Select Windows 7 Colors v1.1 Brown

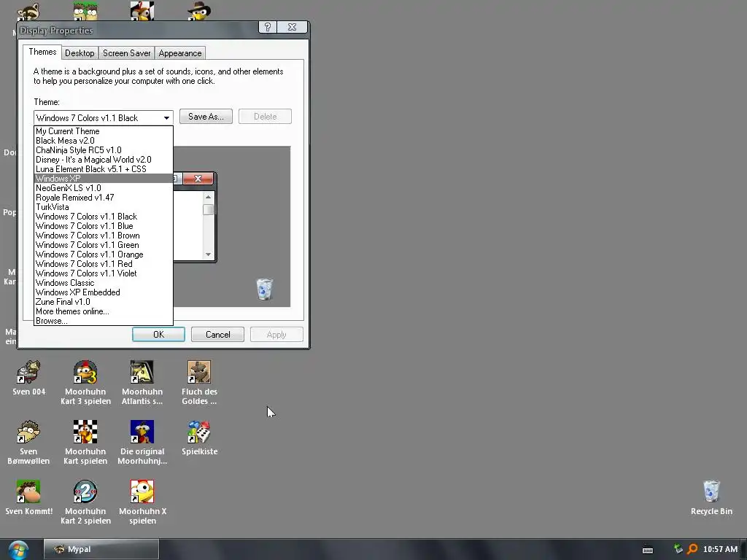pos(104,236)
